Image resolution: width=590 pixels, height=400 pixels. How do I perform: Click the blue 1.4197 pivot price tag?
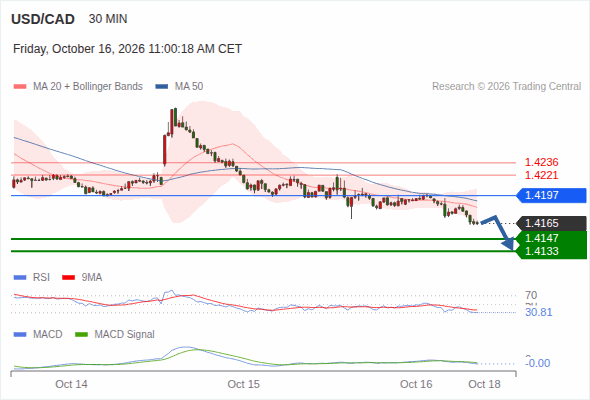pyautogui.click(x=552, y=195)
